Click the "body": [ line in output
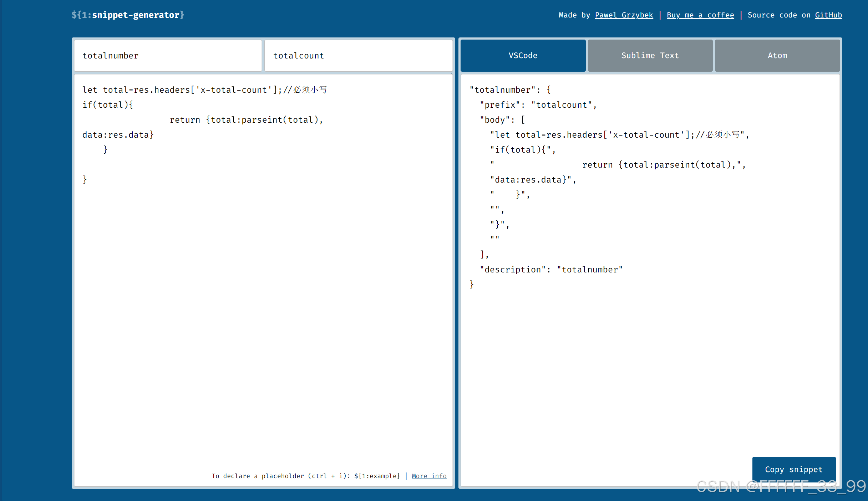Viewport: 868px width, 501px height. coord(502,120)
